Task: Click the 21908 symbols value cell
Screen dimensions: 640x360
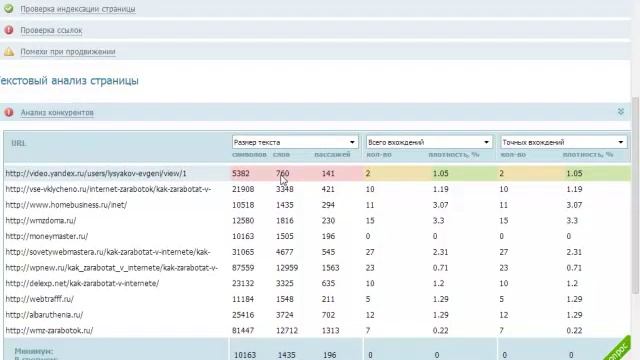Action: coord(243,189)
